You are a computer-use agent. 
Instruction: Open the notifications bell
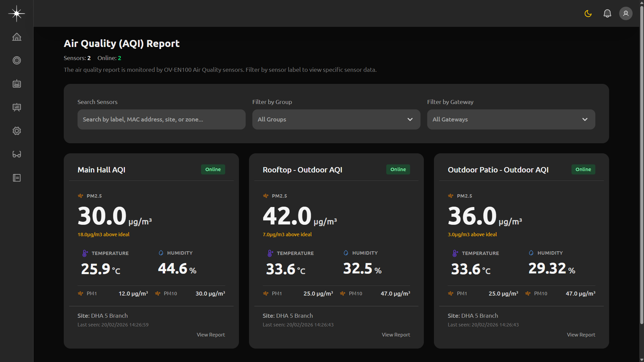pyautogui.click(x=607, y=13)
